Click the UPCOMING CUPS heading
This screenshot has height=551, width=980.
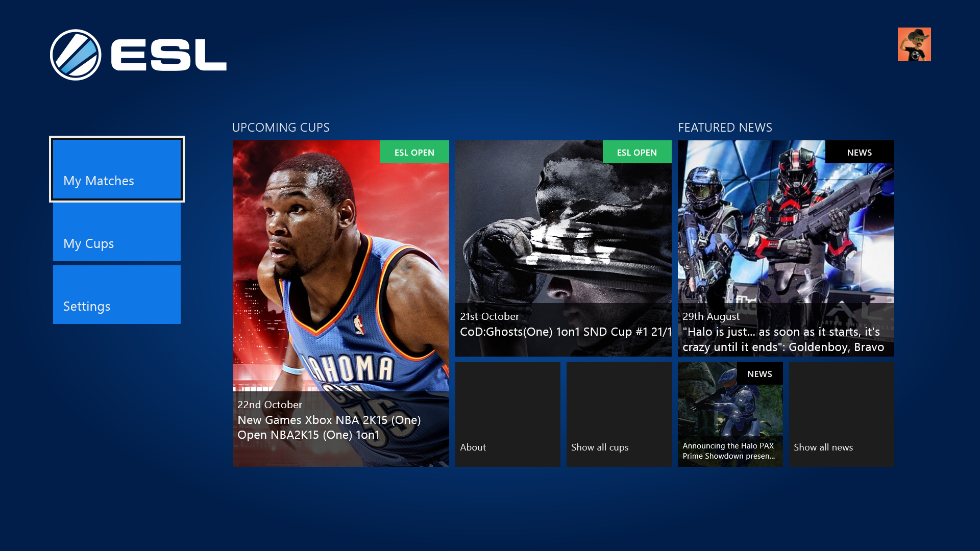click(281, 127)
